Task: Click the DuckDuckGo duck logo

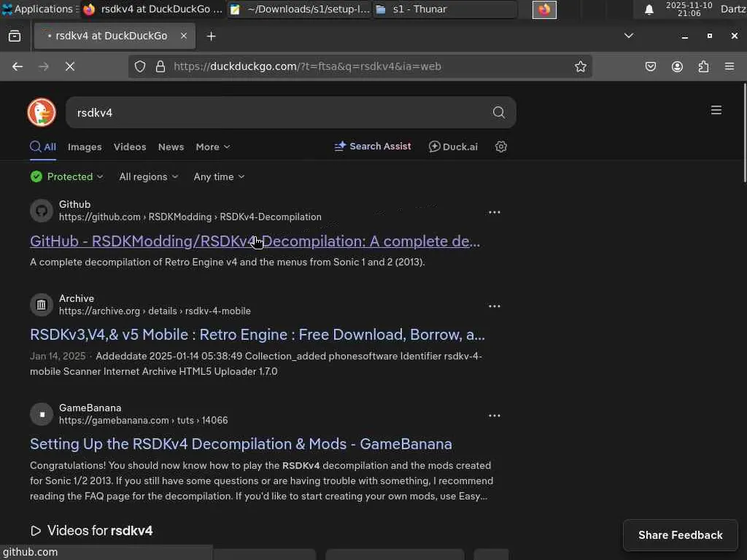Action: pos(42,112)
